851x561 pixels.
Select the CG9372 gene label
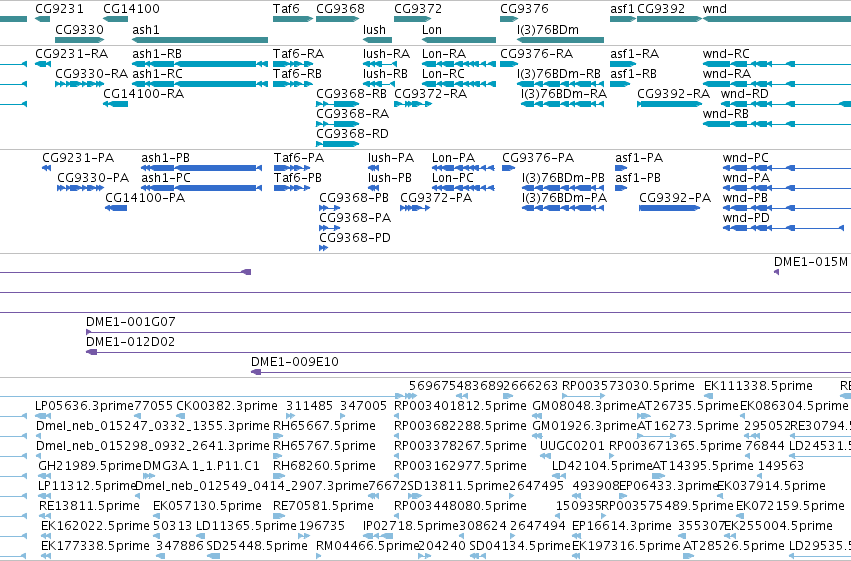[x=418, y=9]
